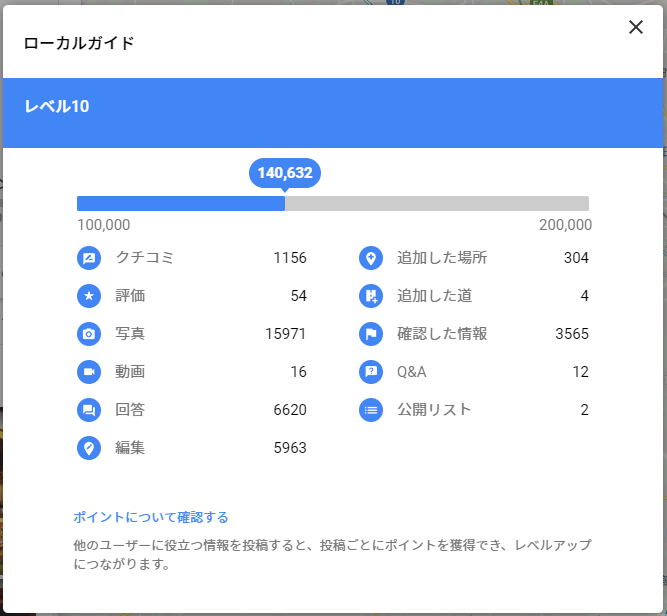Click the 評価 label
Screen dimensions: 667x616
tap(130, 296)
